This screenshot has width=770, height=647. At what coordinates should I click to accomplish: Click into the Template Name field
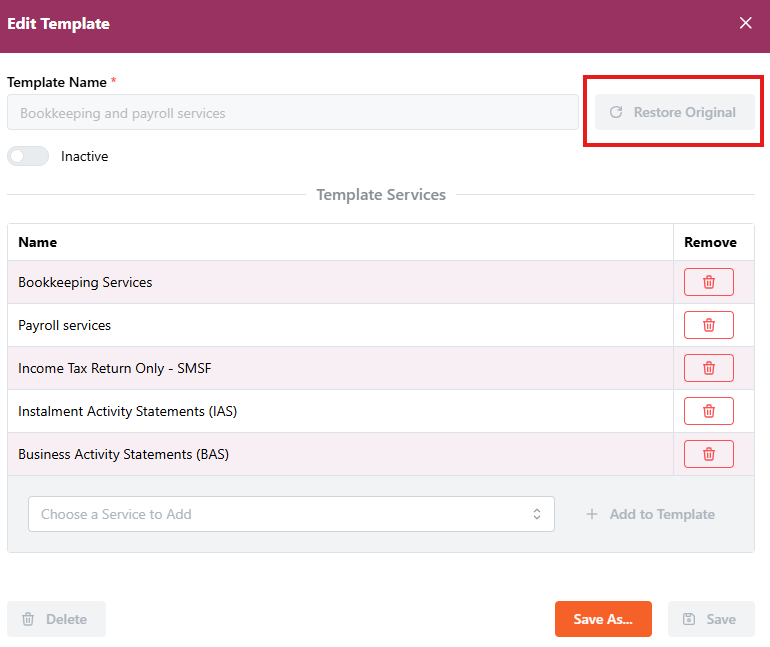[x=292, y=113]
